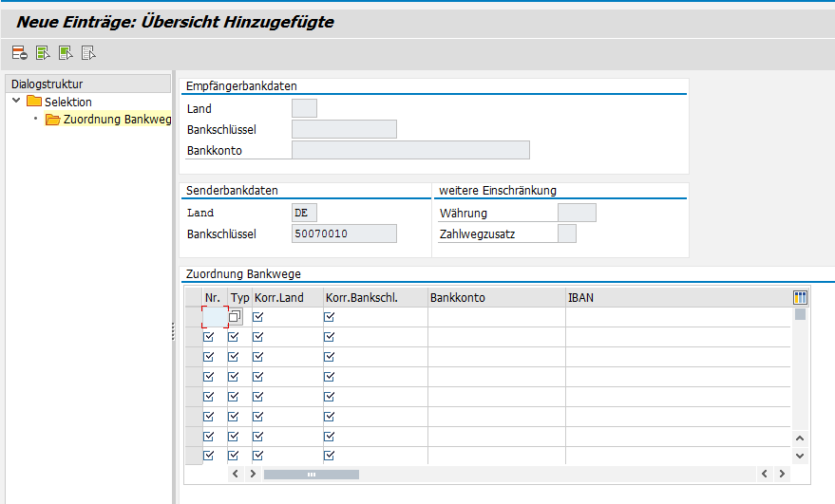This screenshot has height=504, width=835.
Task: Click the Delete entry toolbar icon
Action: [x=19, y=53]
